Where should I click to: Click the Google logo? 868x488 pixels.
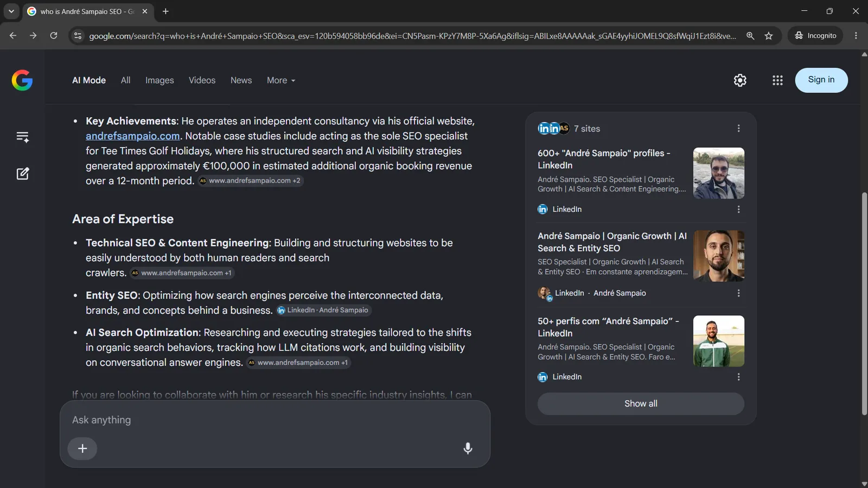coord(22,80)
